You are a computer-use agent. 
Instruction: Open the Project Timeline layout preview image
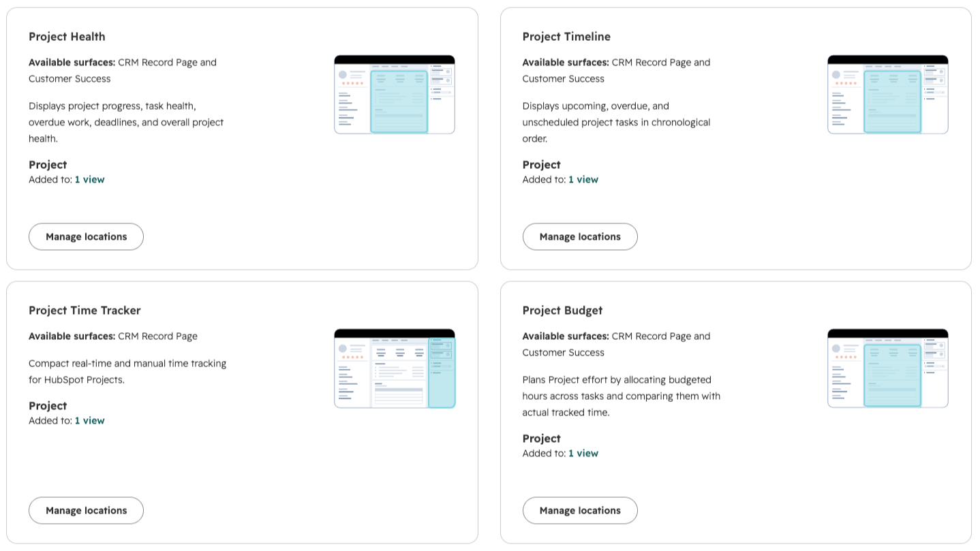pyautogui.click(x=888, y=95)
